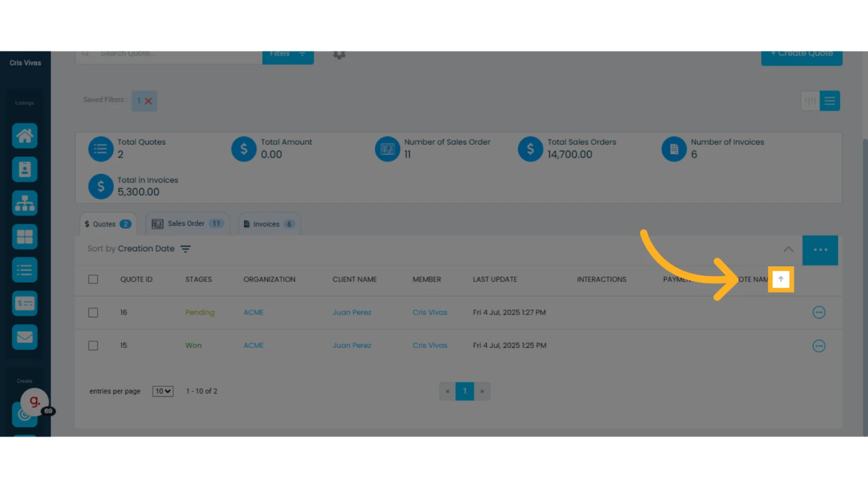868x488 pixels.
Task: Click the Number of Sales Order icon
Action: [387, 149]
